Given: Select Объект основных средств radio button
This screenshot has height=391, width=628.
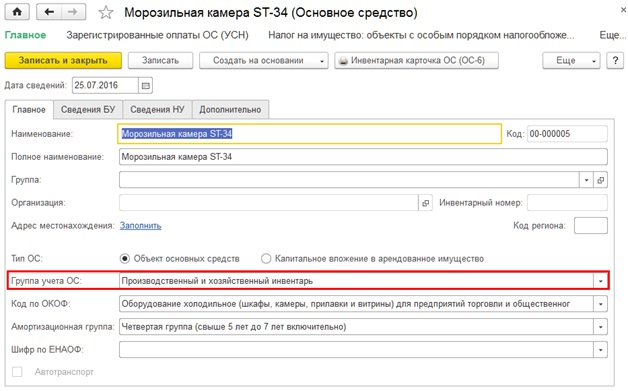Looking at the screenshot, I should 125,258.
